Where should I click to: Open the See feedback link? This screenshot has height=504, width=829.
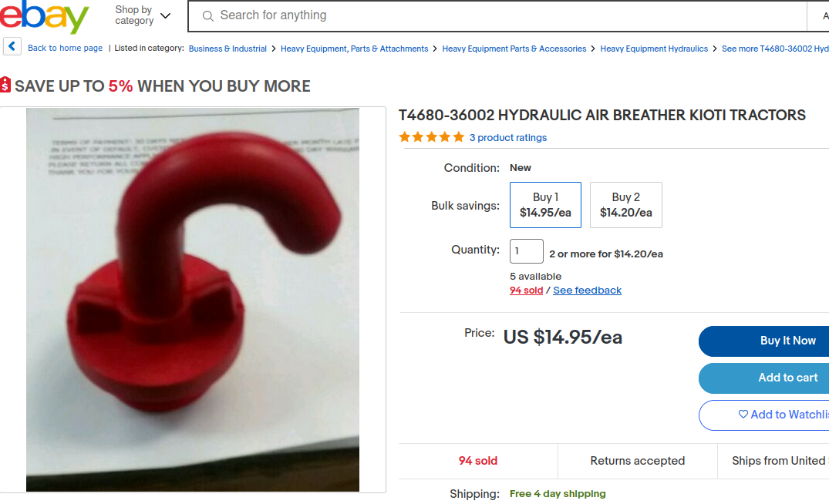click(x=587, y=290)
